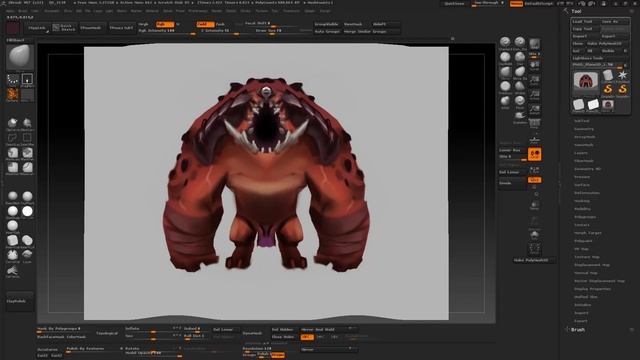Select the PolyMesh3D star tool icon

622,76
